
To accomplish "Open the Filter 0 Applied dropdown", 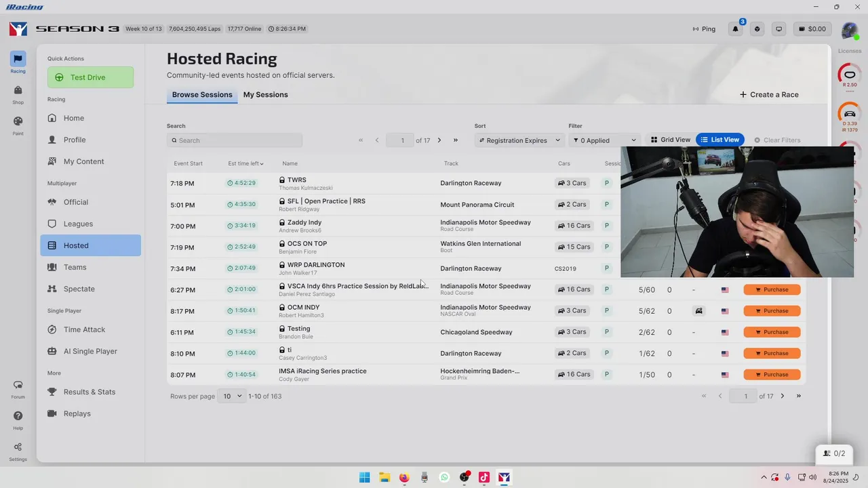I will (x=605, y=140).
